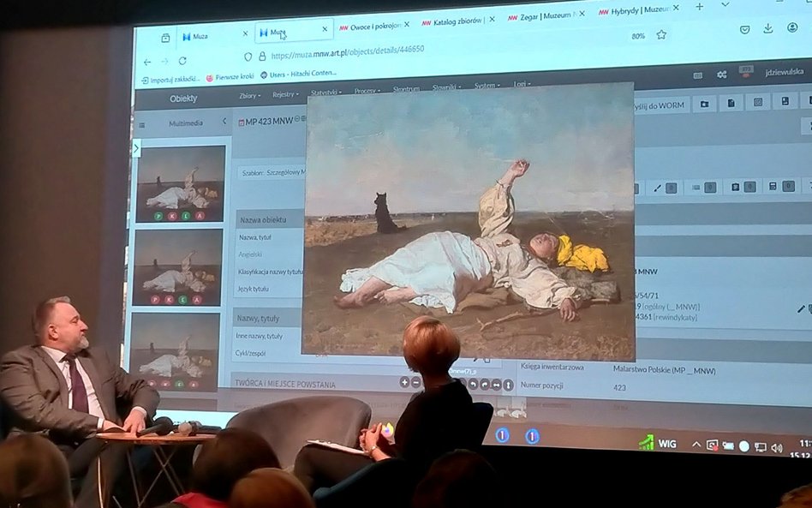Click the folder icon next to Wyślij do WORM
Screen dimensions: 812x508
pos(704,105)
